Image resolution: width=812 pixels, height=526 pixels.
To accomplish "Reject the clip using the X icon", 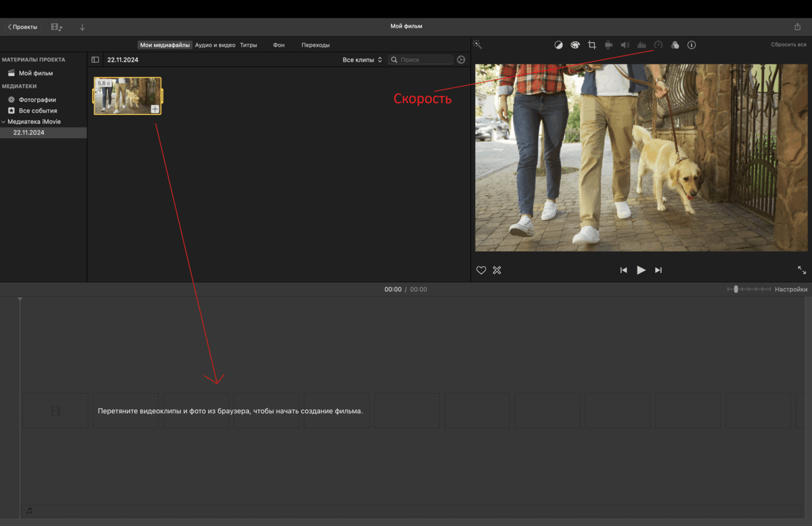I will tap(497, 269).
